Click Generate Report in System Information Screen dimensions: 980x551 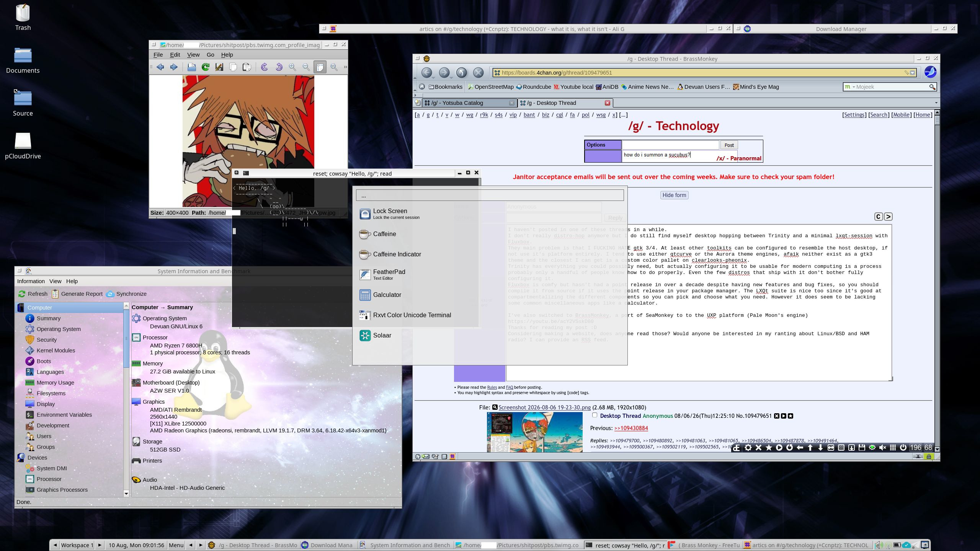[77, 294]
